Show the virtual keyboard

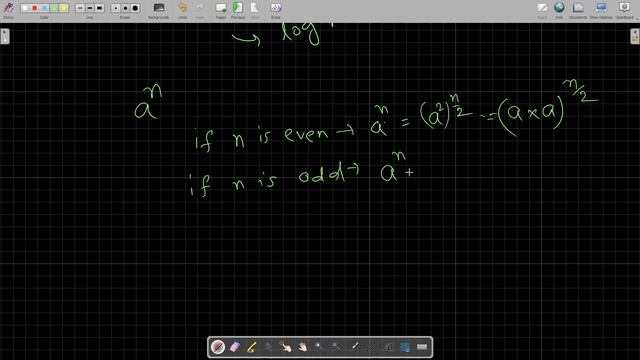point(422,347)
